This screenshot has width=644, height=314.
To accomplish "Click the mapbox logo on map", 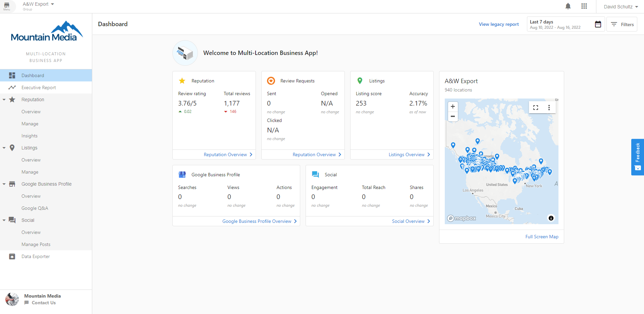I will point(462,218).
